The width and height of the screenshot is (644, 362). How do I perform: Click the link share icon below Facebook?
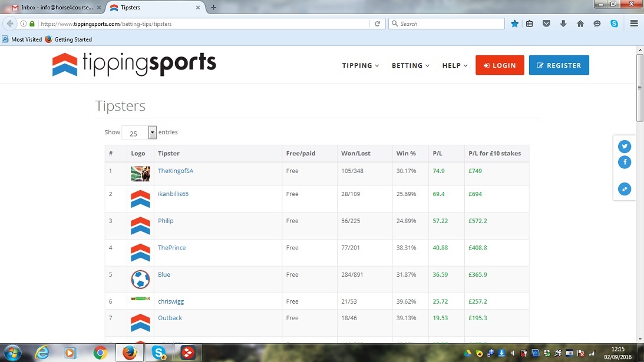pyautogui.click(x=625, y=189)
